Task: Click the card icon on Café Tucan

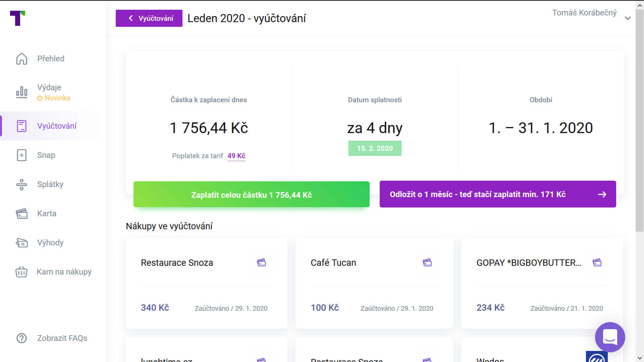Action: (x=427, y=262)
